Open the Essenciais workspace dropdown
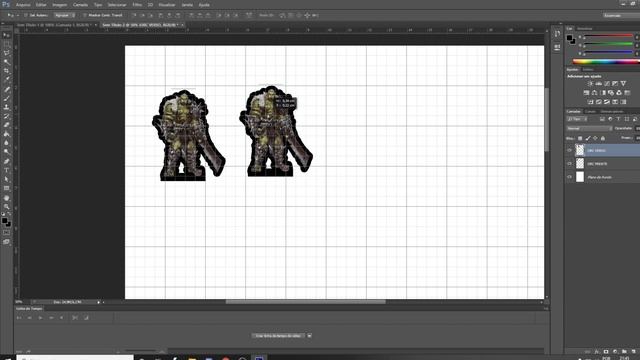640x360 pixels. point(621,15)
